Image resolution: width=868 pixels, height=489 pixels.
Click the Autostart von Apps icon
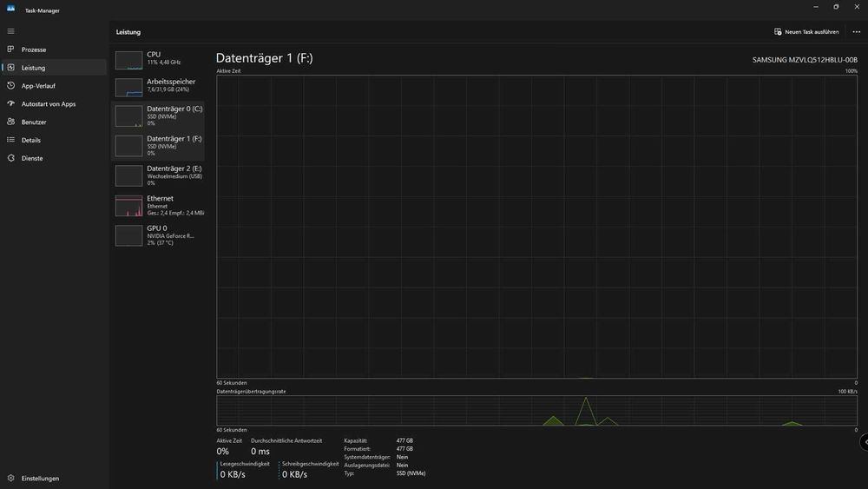point(10,103)
